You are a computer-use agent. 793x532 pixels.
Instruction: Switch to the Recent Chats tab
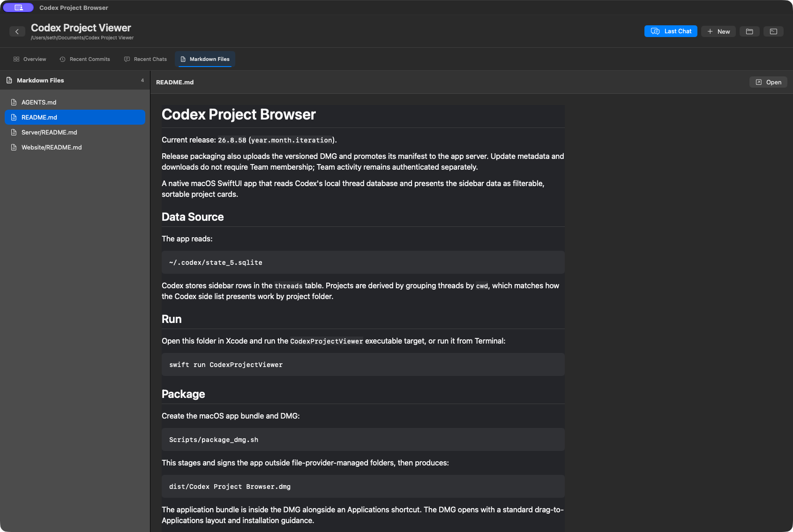145,59
